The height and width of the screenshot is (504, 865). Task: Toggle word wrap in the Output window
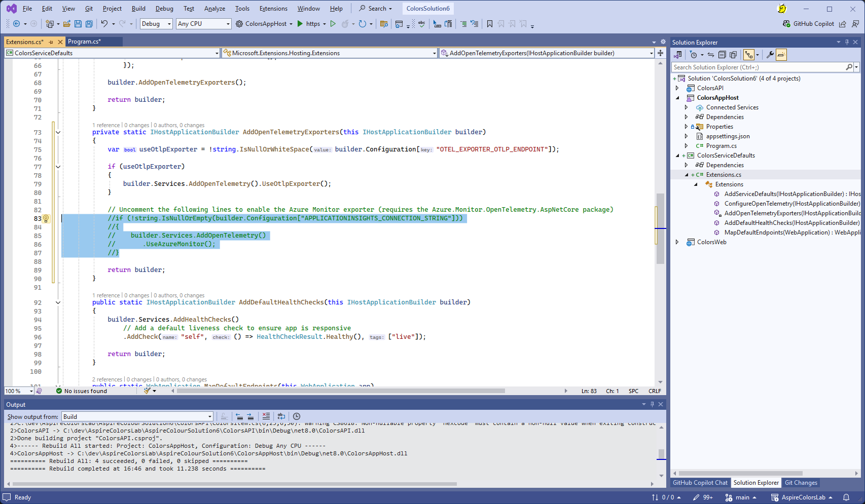click(x=281, y=416)
